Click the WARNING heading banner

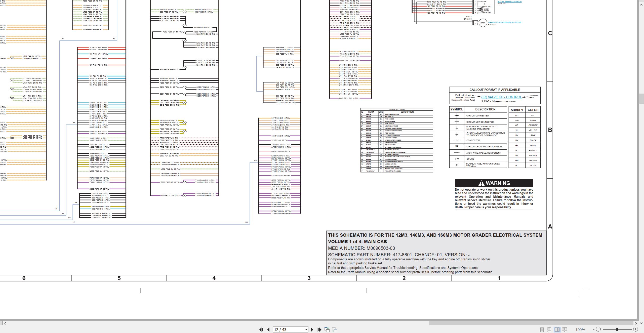tap(494, 183)
